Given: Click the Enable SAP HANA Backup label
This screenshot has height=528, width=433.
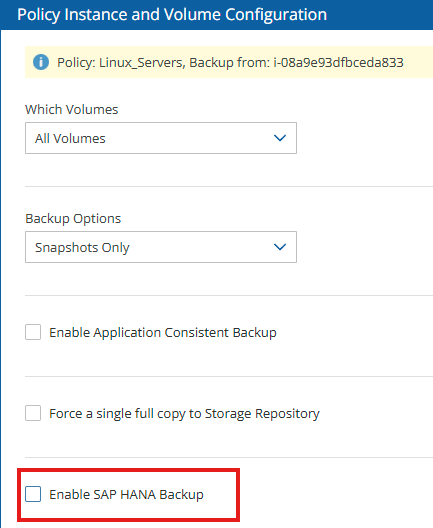Looking at the screenshot, I should 127,495.
